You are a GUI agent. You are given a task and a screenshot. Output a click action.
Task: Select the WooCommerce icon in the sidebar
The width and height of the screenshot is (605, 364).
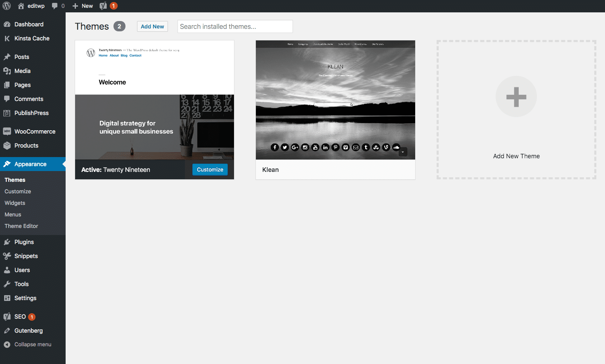(x=8, y=131)
